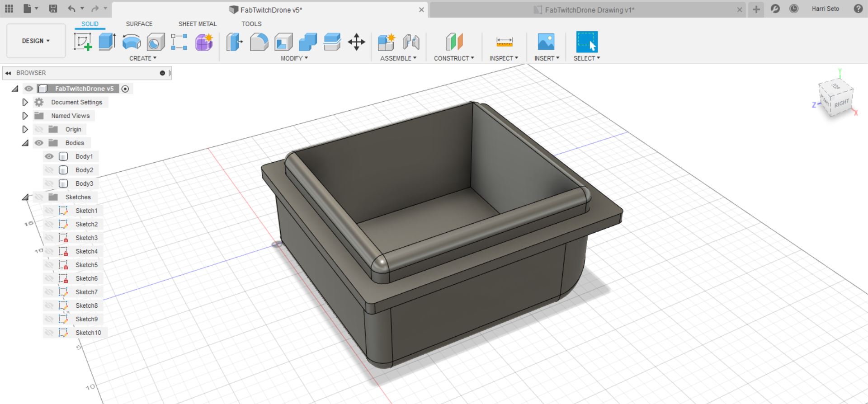This screenshot has width=868, height=404.
Task: Select the Measure tool
Action: coord(504,42)
